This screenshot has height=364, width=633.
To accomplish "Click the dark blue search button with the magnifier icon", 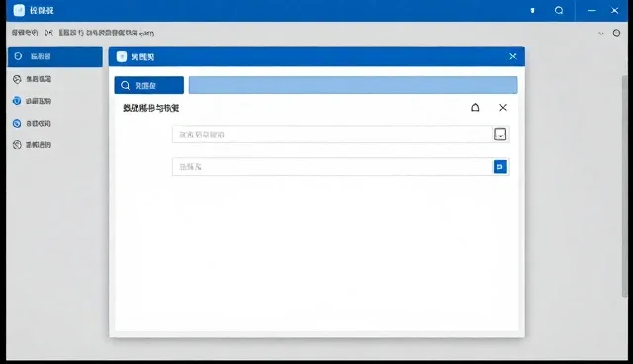I will [149, 85].
